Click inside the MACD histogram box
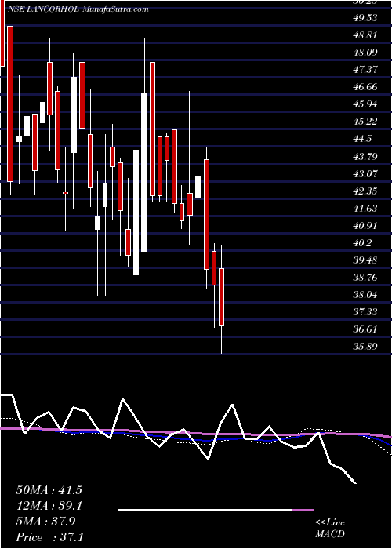Viewport: 392px width, 549px height. [216, 510]
